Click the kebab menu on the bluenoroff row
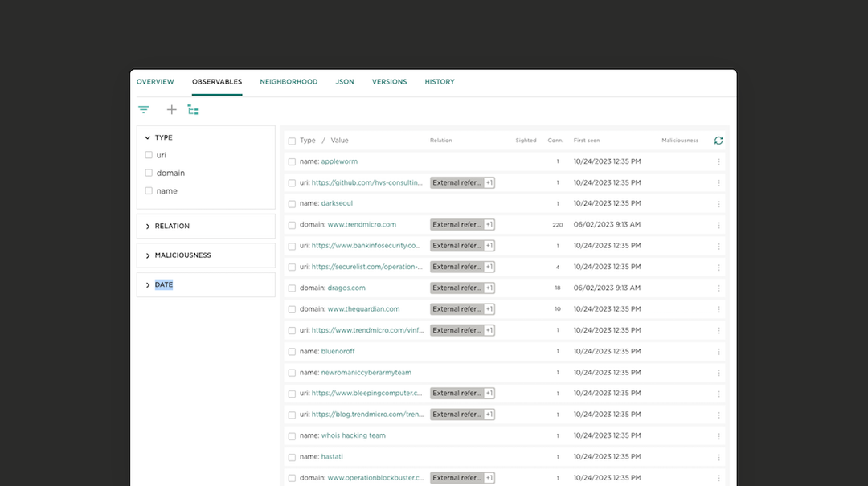Viewport: 868px width, 486px height. (718, 351)
